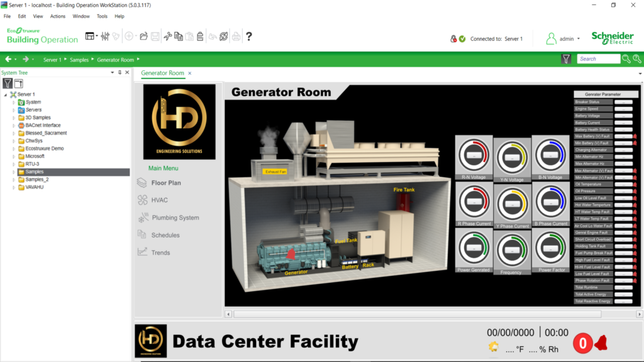Expand the Ecostruxure Demo folder arrow

[x=14, y=148]
